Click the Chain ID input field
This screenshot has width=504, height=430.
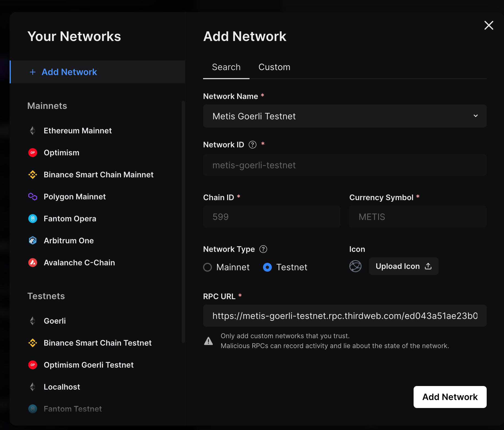click(x=271, y=217)
